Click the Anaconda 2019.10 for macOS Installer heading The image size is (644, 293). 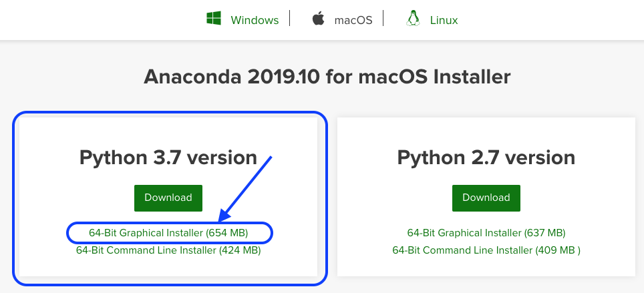tap(327, 77)
